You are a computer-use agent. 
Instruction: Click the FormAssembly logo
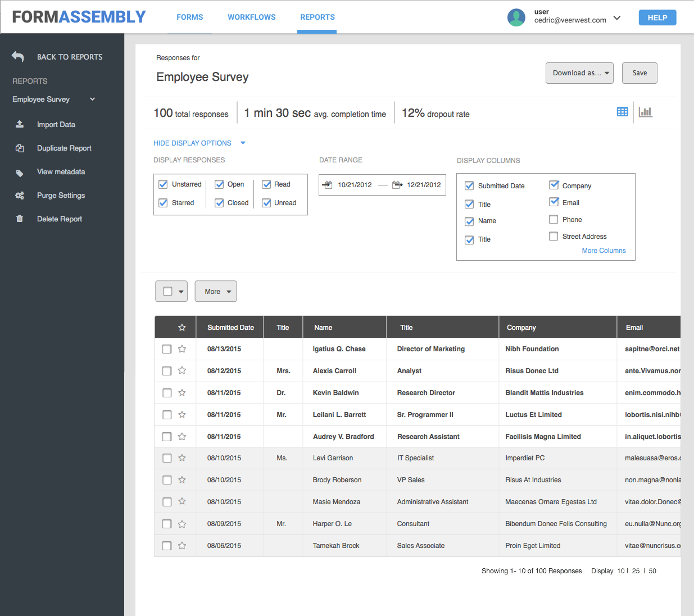pyautogui.click(x=79, y=17)
